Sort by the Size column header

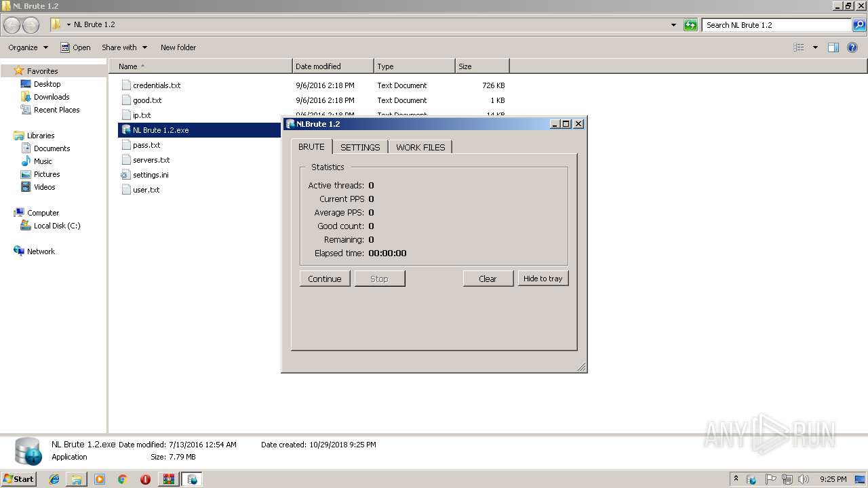coord(482,66)
